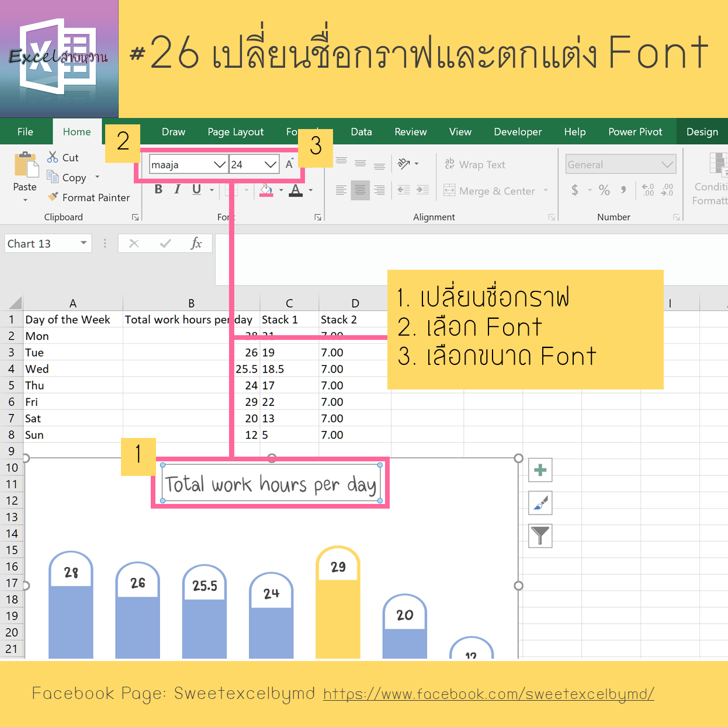Image resolution: width=728 pixels, height=727 pixels.
Task: Switch to the Data tab
Action: [361, 131]
